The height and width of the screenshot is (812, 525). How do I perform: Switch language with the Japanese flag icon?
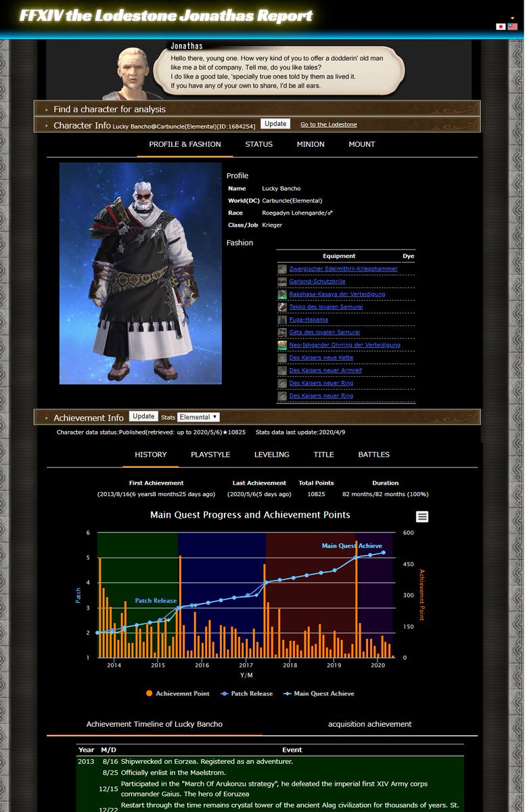tap(501, 26)
